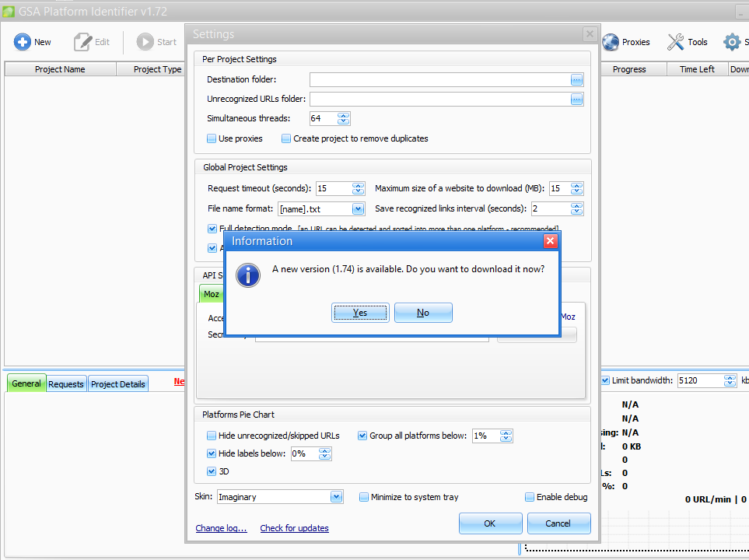Click the blue information icon in dialog

point(248,275)
